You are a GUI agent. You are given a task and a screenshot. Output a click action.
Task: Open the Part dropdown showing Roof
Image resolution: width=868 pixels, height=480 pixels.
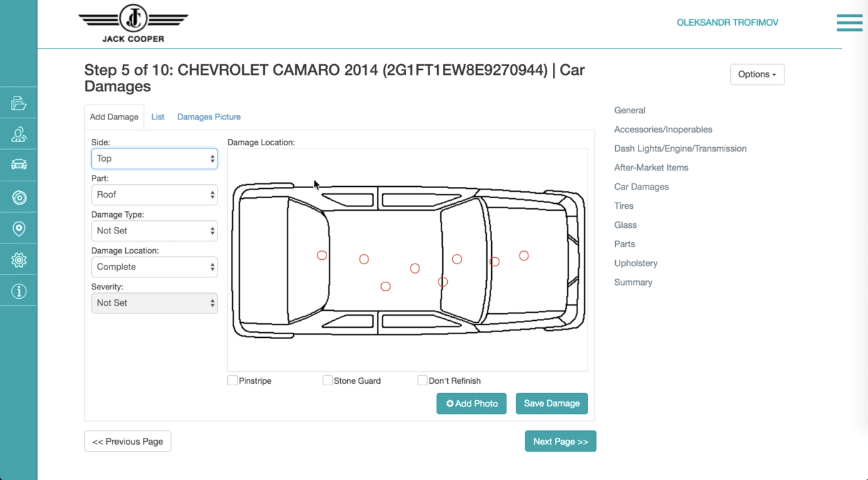(154, 195)
